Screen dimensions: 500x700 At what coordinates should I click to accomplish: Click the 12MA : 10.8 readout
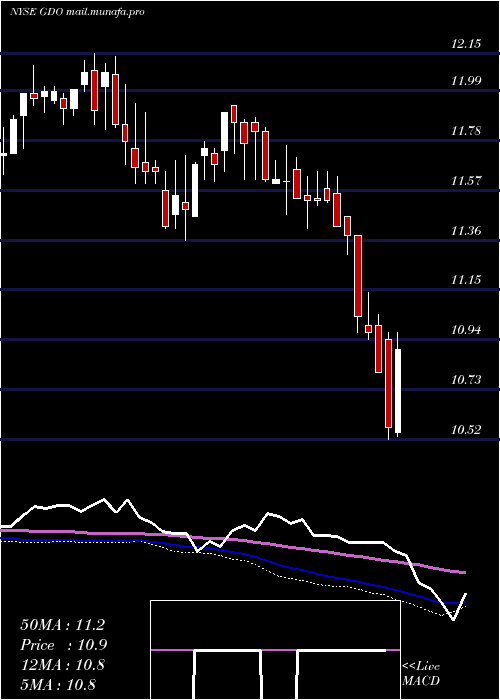(x=62, y=665)
